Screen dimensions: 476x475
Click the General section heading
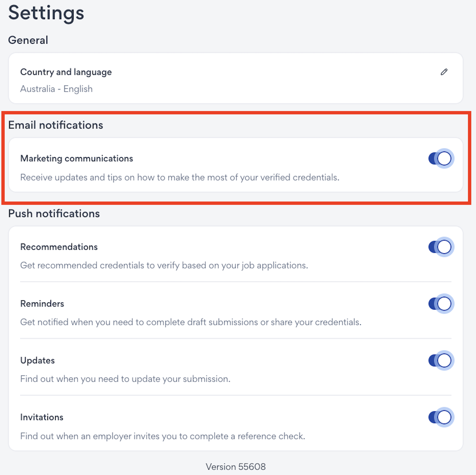pyautogui.click(x=28, y=40)
